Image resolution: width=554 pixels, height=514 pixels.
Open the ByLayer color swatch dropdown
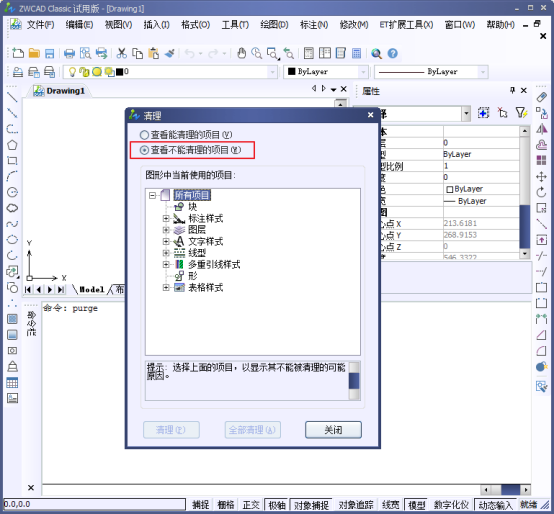pos(326,72)
